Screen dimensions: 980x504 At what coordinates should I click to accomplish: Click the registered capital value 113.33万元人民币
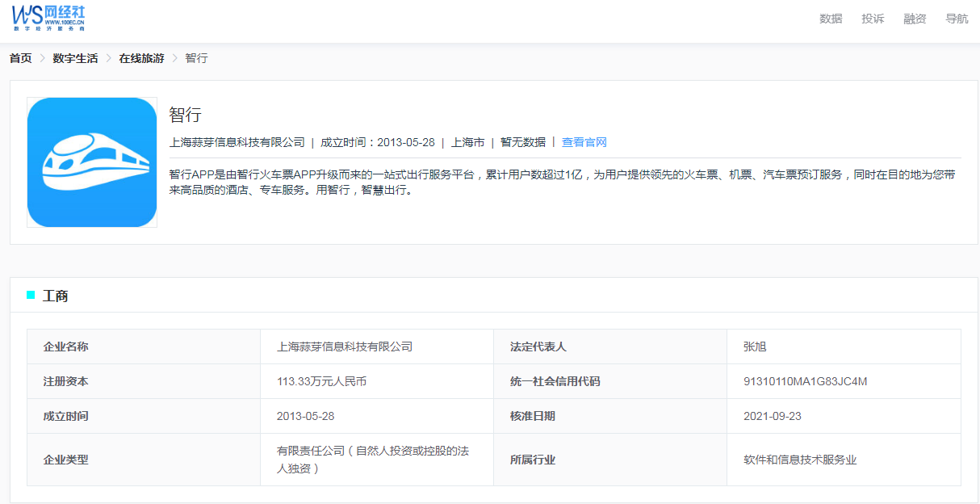(321, 381)
